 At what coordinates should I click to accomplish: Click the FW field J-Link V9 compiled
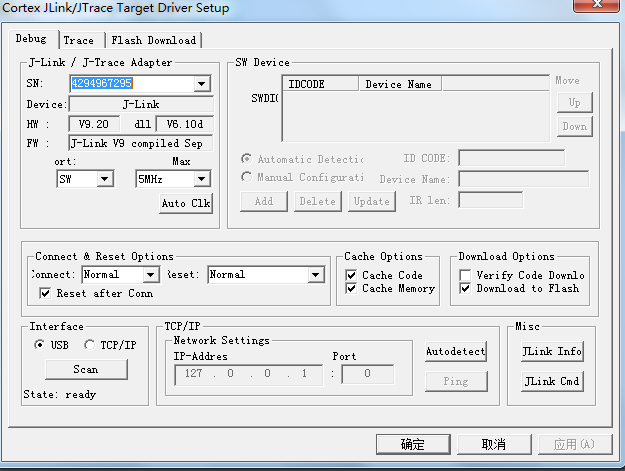[x=141, y=143]
